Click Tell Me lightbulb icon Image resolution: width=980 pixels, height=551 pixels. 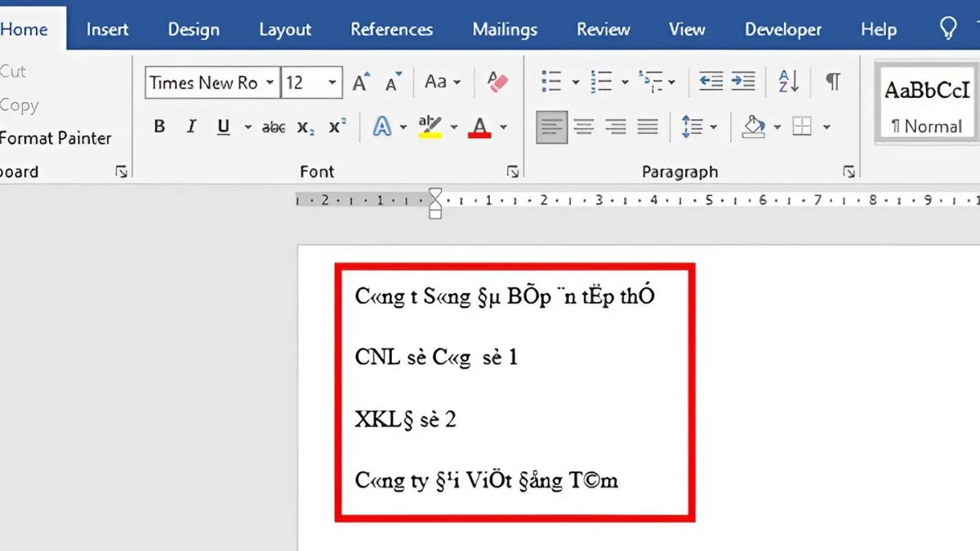(x=947, y=29)
